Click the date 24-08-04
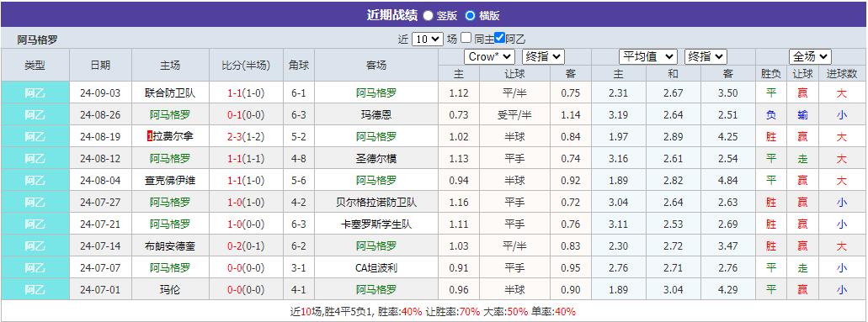Image resolution: width=868 pixels, height=322 pixels. (100, 181)
